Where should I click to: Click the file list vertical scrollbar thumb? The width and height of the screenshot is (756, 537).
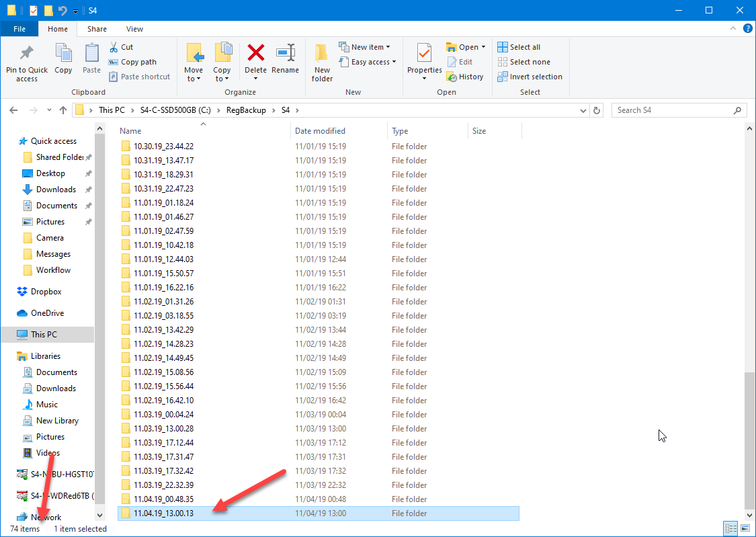tap(749, 440)
